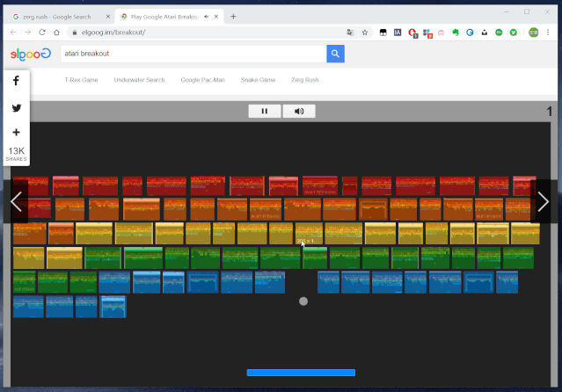Screen dimensions: 562x392
Task: Click the address bar URL elgoog.im/breakout/
Action: pyautogui.click(x=113, y=33)
